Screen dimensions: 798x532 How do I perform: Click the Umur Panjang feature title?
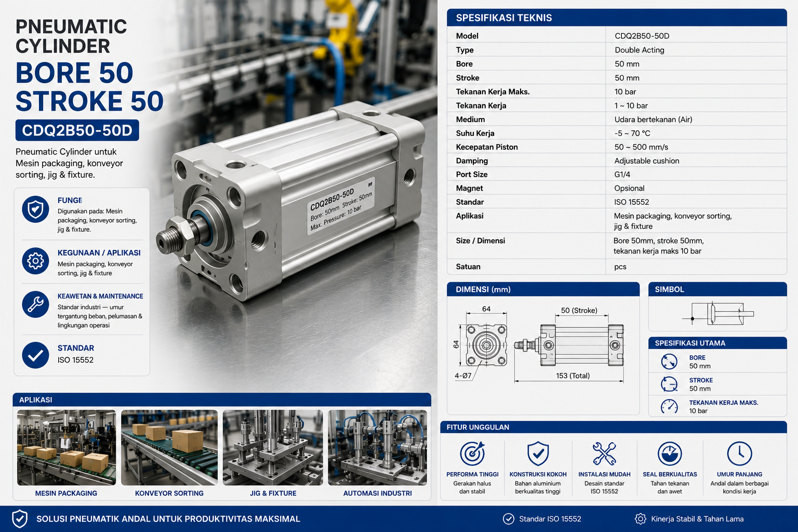[739, 474]
